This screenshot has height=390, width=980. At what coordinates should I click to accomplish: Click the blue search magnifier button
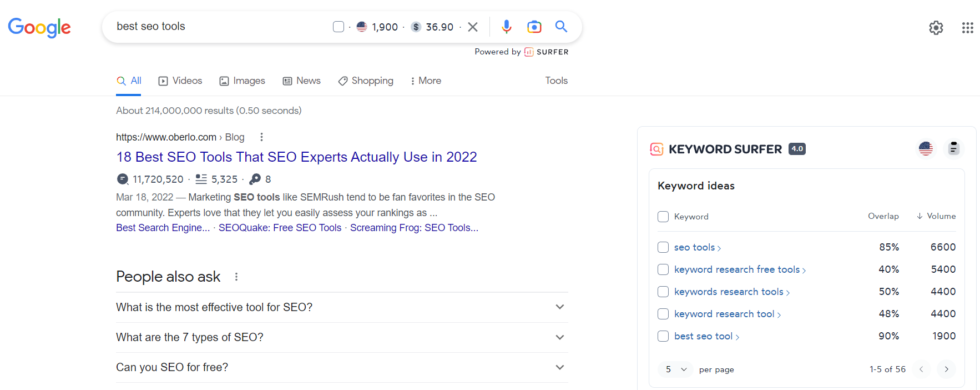pos(561,26)
